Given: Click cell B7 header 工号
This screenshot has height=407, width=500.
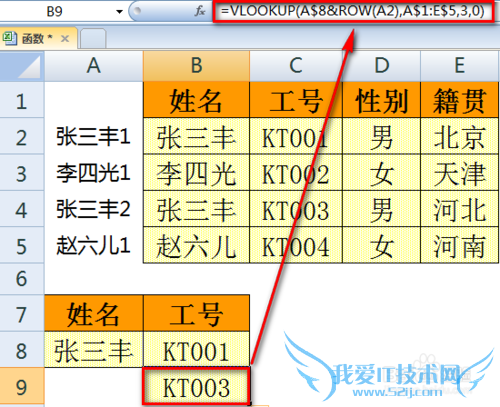Looking at the screenshot, I should pyautogui.click(x=196, y=313).
